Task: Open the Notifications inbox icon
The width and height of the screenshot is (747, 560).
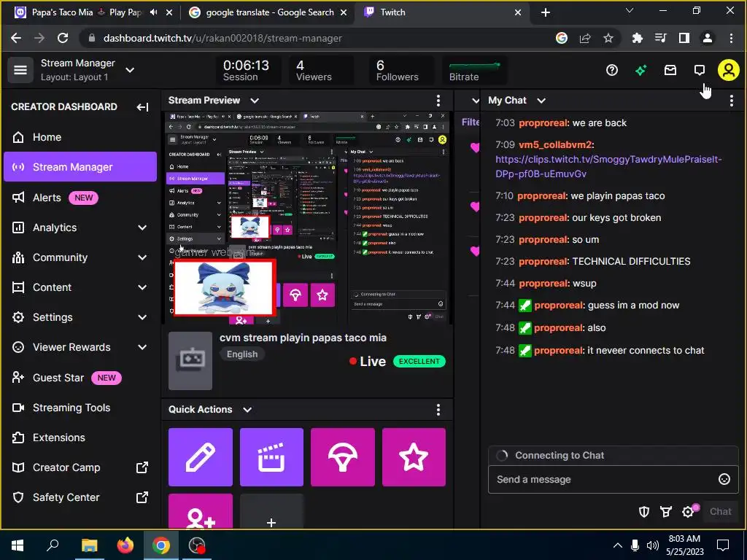Action: 670,71
